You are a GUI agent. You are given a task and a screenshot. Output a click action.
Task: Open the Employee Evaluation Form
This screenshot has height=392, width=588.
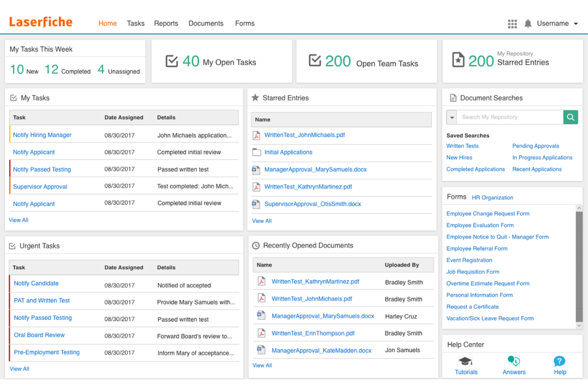tap(480, 225)
